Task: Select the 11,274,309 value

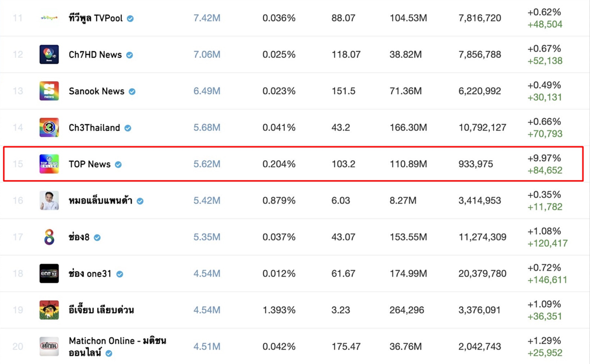Action: pyautogui.click(x=482, y=237)
